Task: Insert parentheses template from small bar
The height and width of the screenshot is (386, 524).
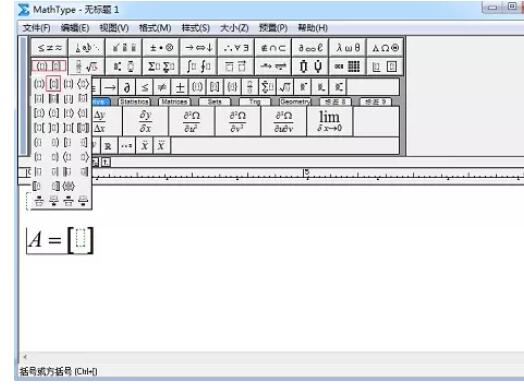Action: tap(197, 87)
